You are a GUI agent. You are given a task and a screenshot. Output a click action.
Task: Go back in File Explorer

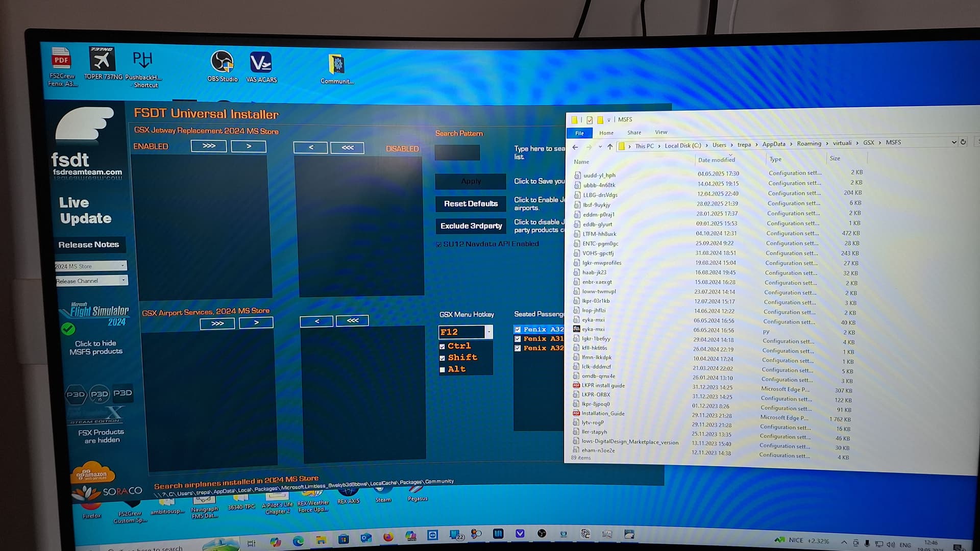[x=575, y=147]
